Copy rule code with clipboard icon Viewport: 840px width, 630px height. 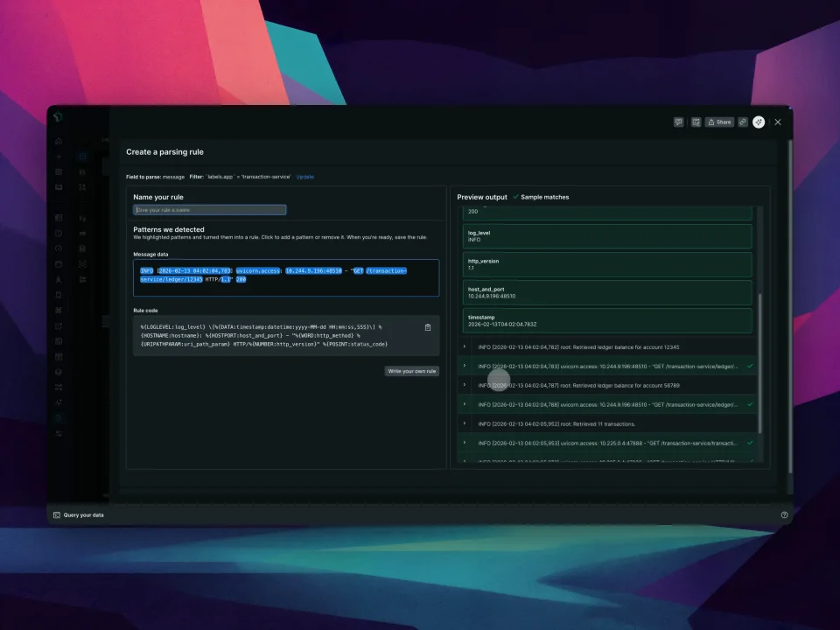point(428,327)
